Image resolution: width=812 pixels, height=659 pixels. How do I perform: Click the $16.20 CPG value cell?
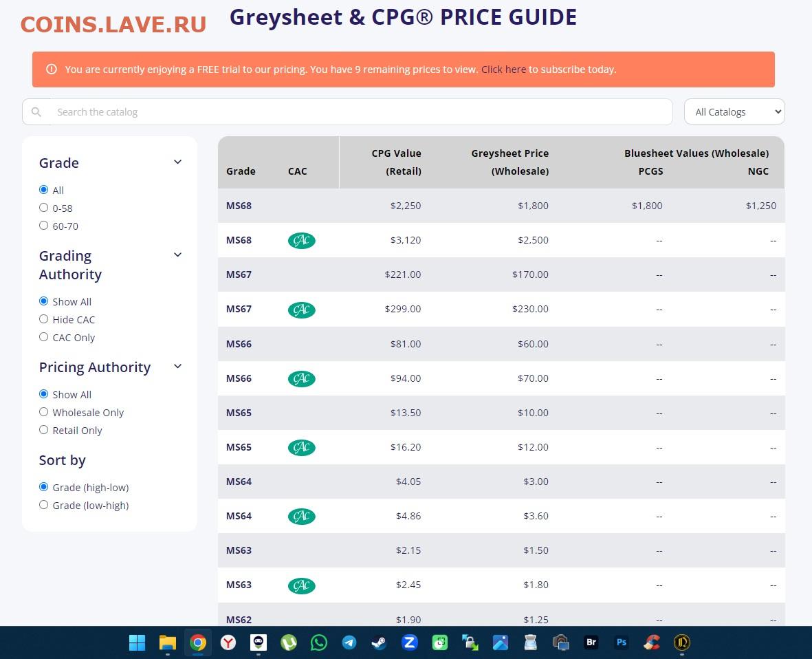click(x=406, y=447)
